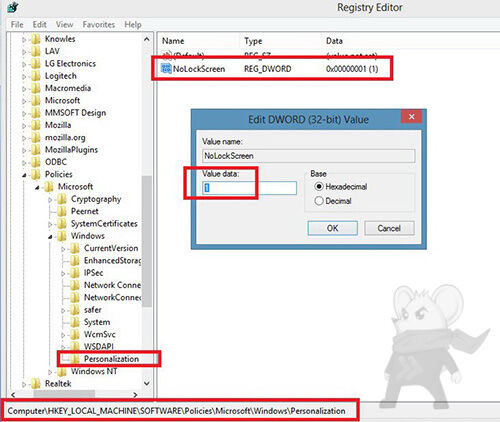The image size is (500, 422).
Task: Select the WSDAPI key
Action: coord(99,347)
